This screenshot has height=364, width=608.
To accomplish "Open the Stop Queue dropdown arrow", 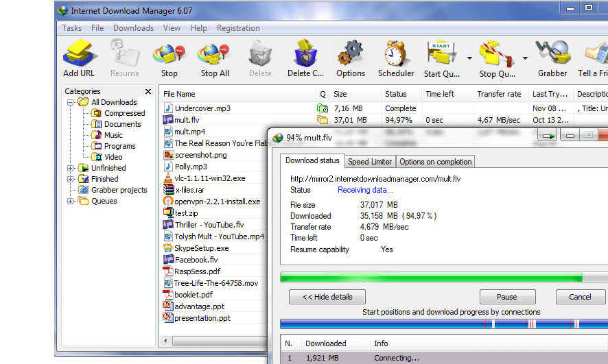I will [x=525, y=58].
